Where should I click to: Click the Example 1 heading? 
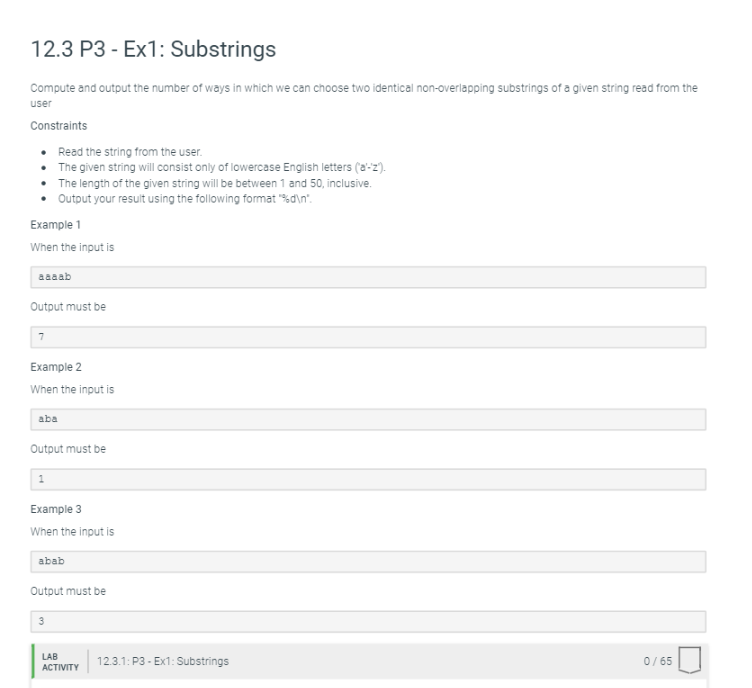56,225
